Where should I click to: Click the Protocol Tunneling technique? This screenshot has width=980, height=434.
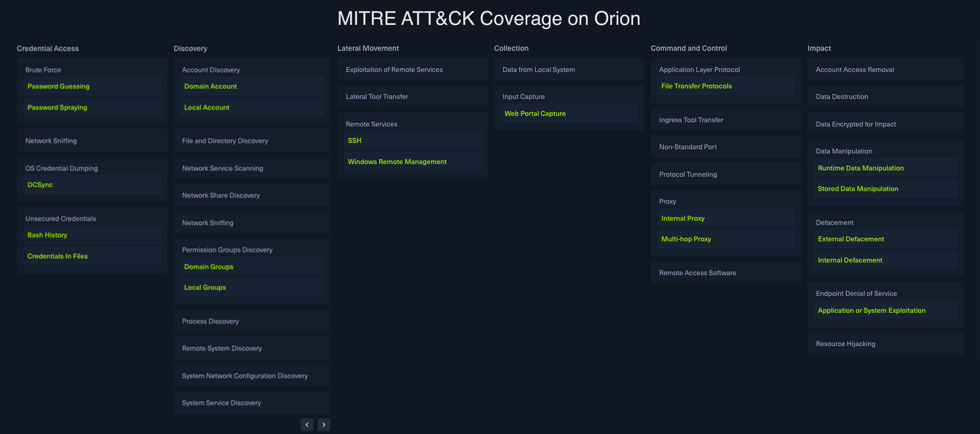click(x=688, y=175)
